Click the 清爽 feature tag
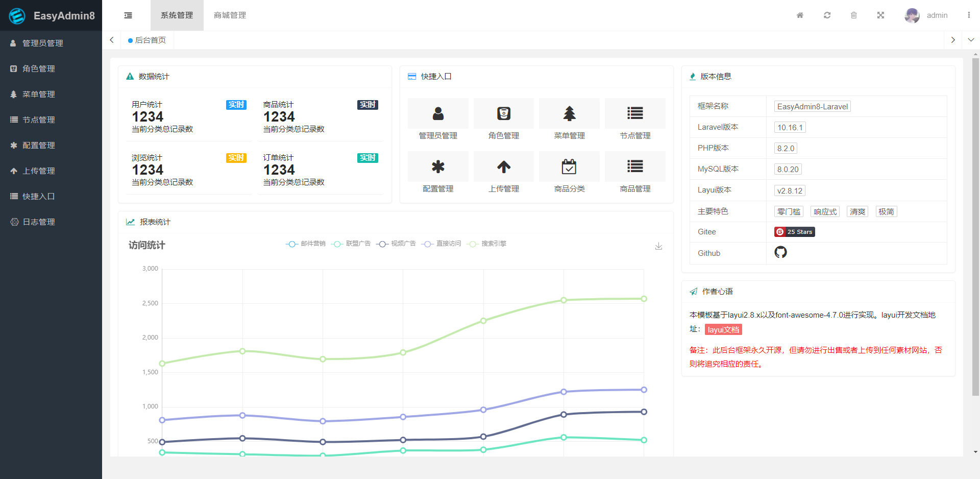This screenshot has height=479, width=980. 857,211
